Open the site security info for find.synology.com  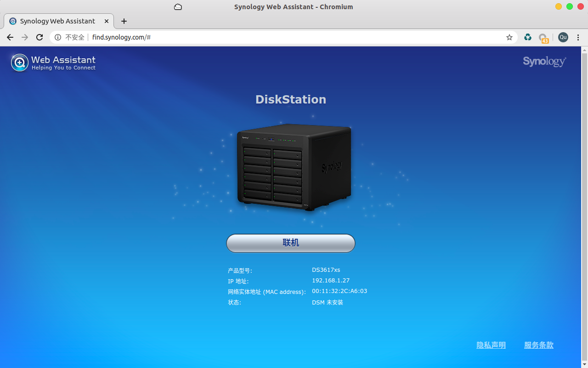click(58, 37)
